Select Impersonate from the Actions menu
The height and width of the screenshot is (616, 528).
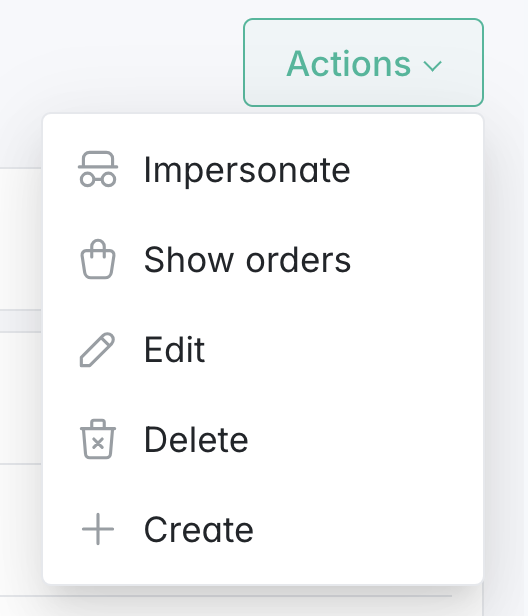pos(263,169)
